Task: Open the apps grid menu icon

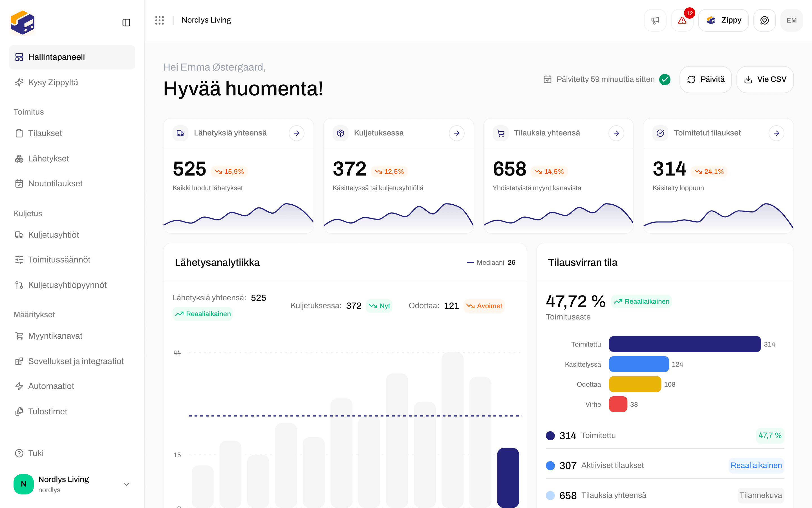Action: pyautogui.click(x=160, y=20)
